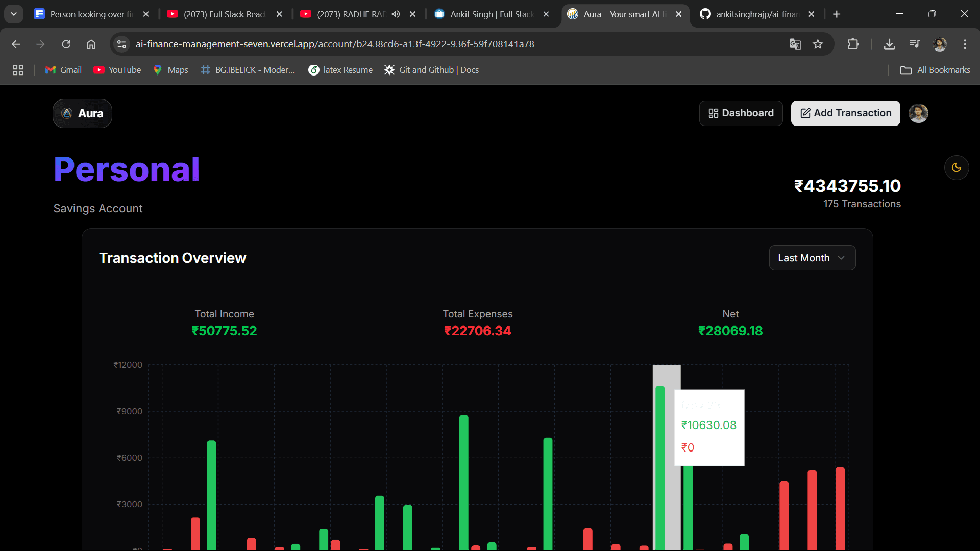Toggle dark mode with the moon icon
Screen dimensions: 980x551
pyautogui.click(x=957, y=167)
